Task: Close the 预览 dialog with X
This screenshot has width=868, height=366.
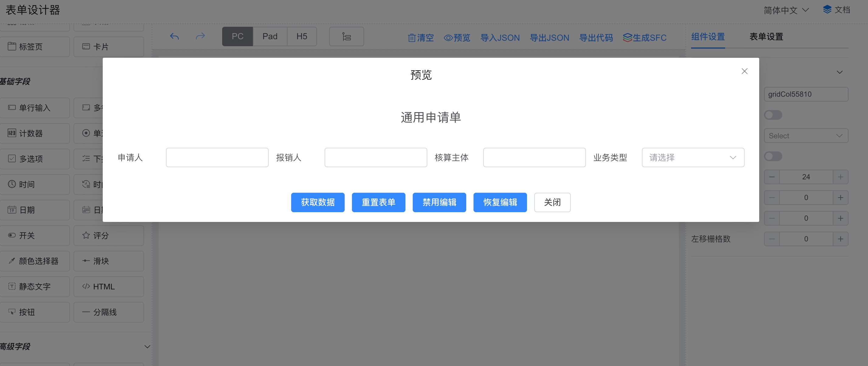Action: click(x=744, y=71)
